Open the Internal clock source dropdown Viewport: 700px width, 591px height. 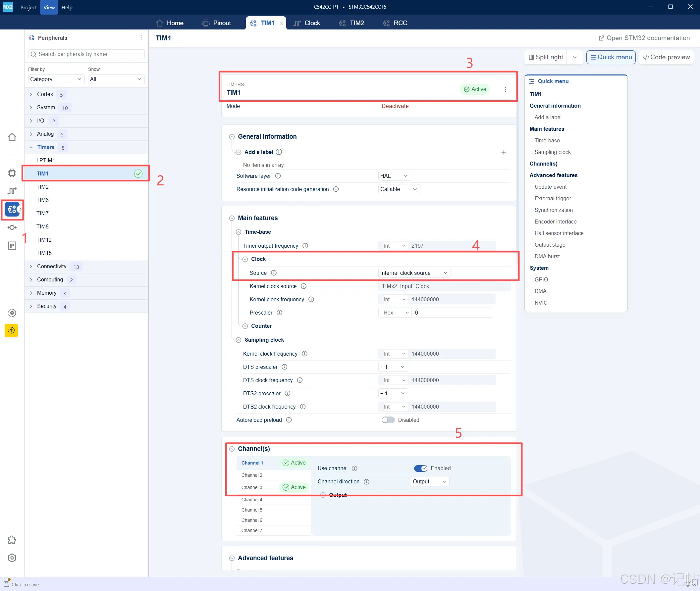[x=414, y=273]
